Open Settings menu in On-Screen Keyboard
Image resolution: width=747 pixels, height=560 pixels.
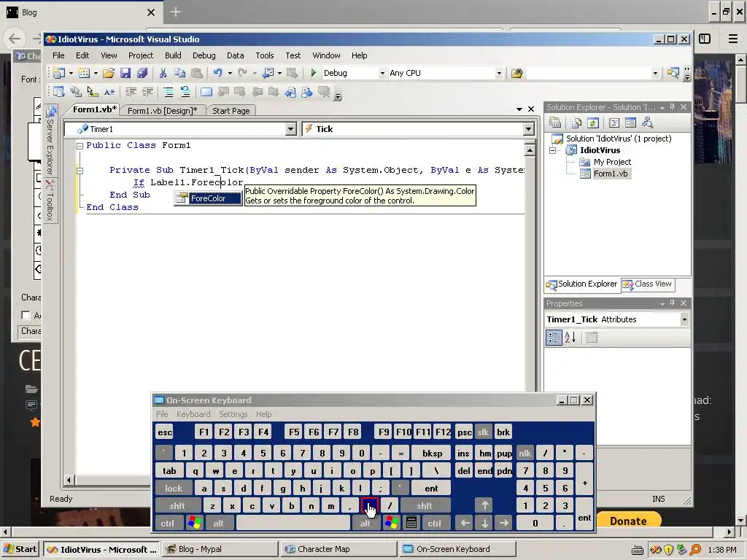[233, 414]
